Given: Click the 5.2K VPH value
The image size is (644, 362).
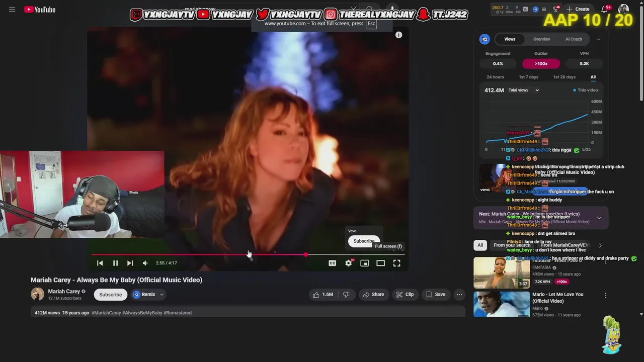Looking at the screenshot, I should click(x=584, y=63).
